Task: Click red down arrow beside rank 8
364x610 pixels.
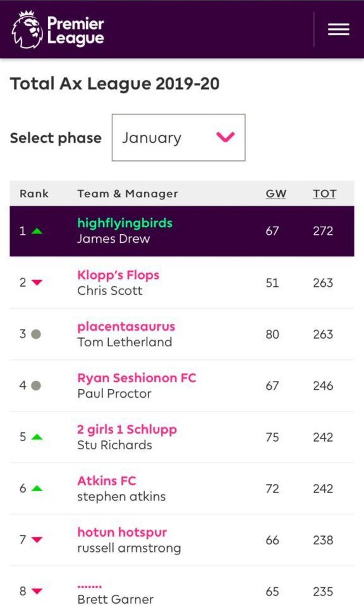Action: tap(37, 591)
